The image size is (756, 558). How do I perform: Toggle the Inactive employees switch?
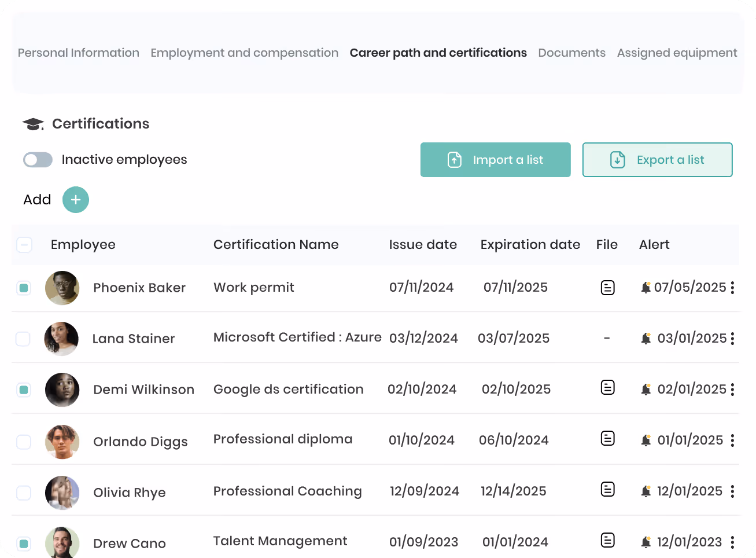click(38, 160)
